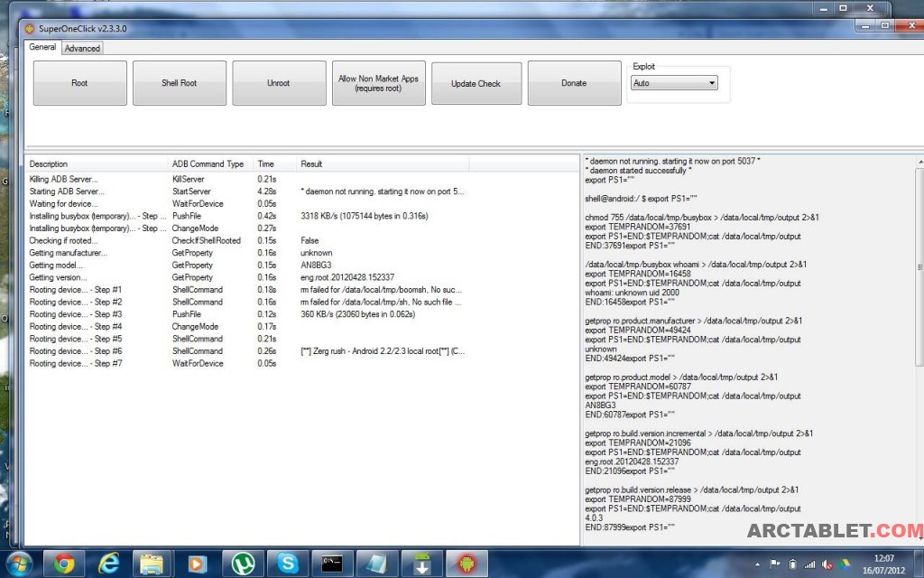Click the '4.28s' time cell
The width and height of the screenshot is (924, 578).
tap(267, 191)
